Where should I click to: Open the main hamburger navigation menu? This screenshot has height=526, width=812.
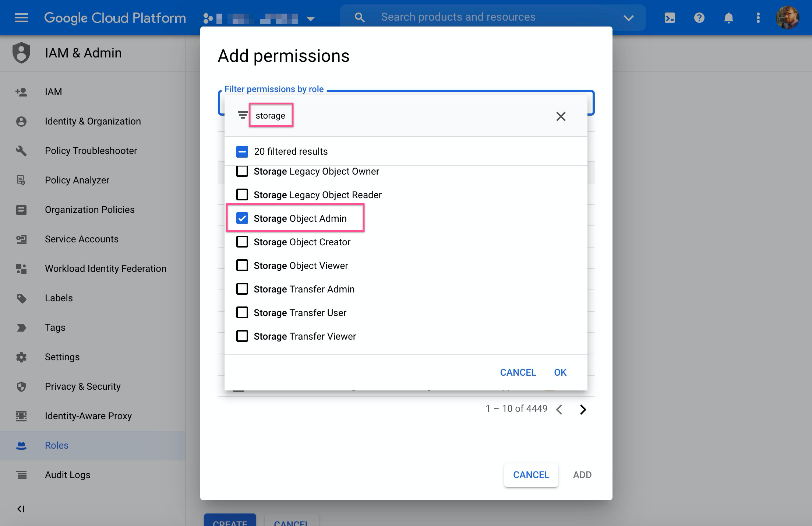[21, 18]
